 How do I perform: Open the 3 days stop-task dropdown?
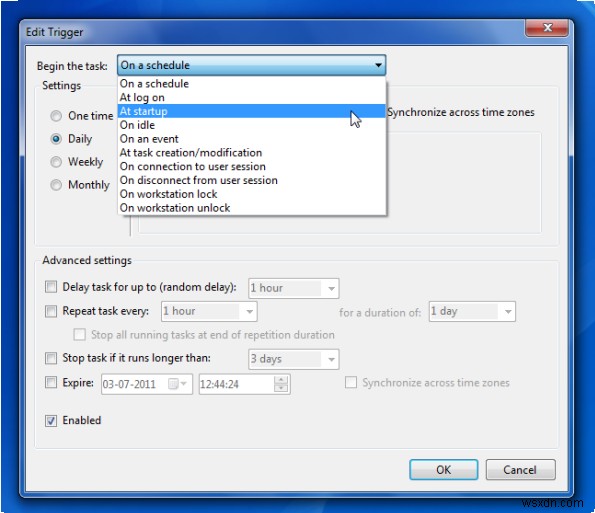[x=294, y=359]
